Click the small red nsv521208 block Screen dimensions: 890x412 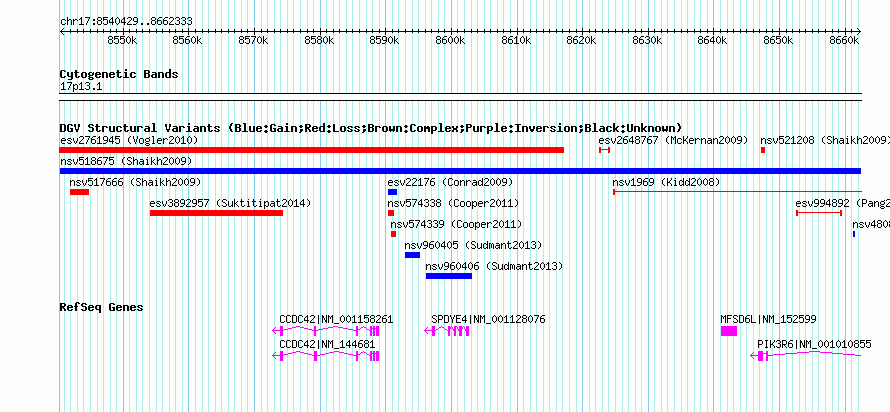(x=763, y=150)
